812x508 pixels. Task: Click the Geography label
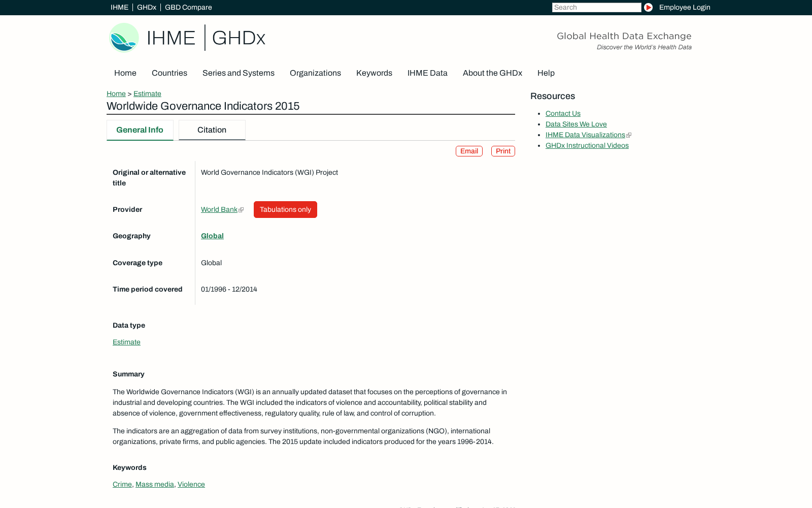coord(131,236)
